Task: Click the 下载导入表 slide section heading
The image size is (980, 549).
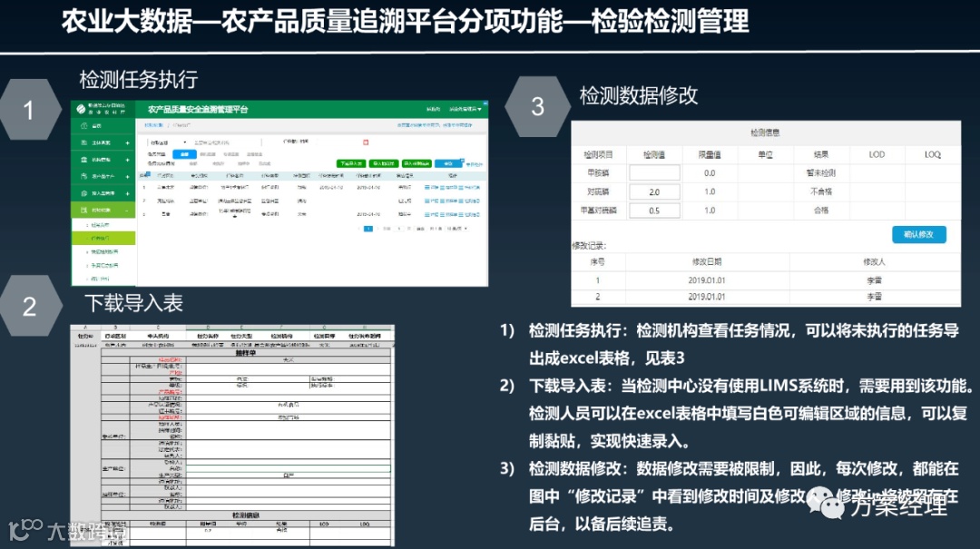Action: [133, 303]
